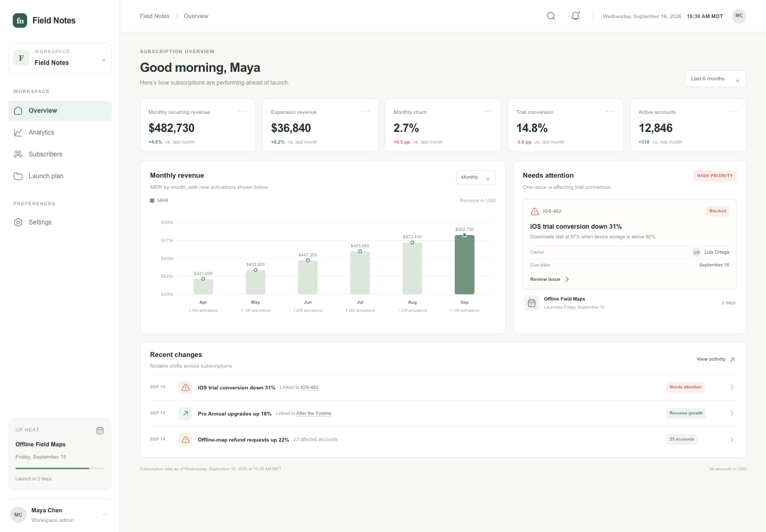Click the upward arrow icon on SEP 15 row
Viewport: 766px width, 532px height.
coord(186,413)
